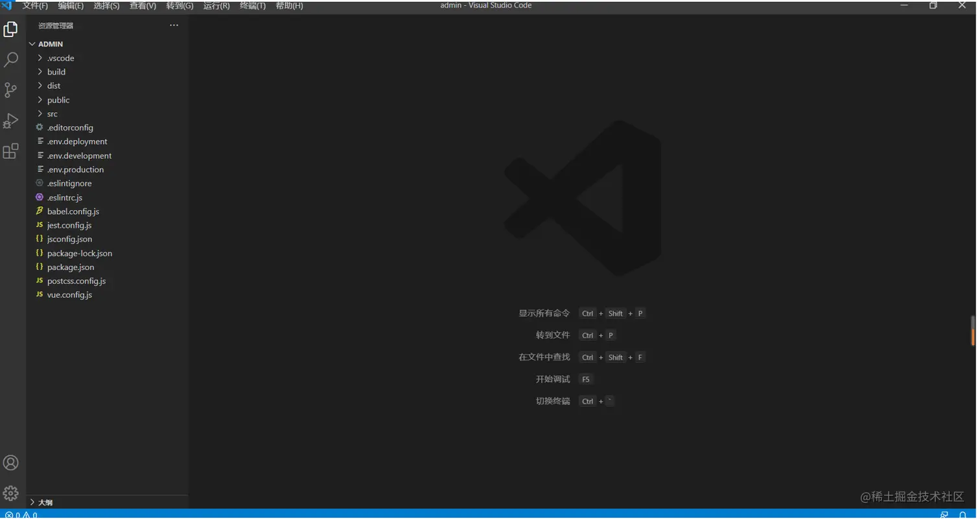Viewport: 980px width, 519px height.
Task: Open the jest.config.js file
Action: click(107, 225)
